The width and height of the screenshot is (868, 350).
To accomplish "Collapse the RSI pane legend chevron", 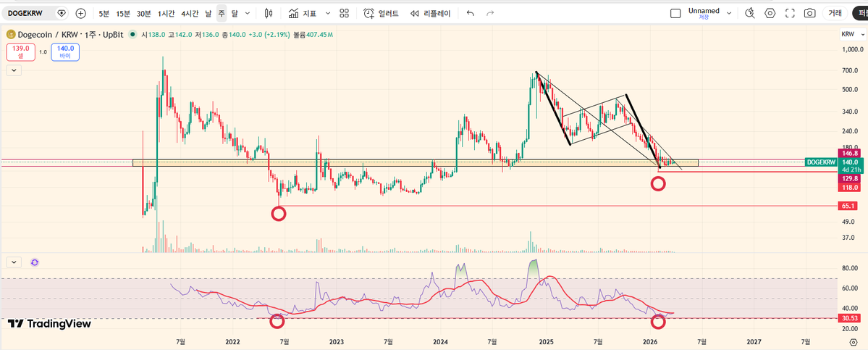I will click(x=14, y=262).
